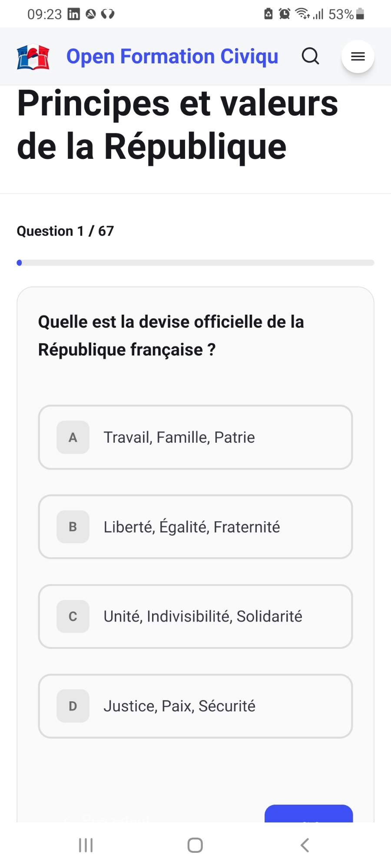Click the quiz progress bar
This screenshot has height=868, width=391.
pyautogui.click(x=195, y=263)
